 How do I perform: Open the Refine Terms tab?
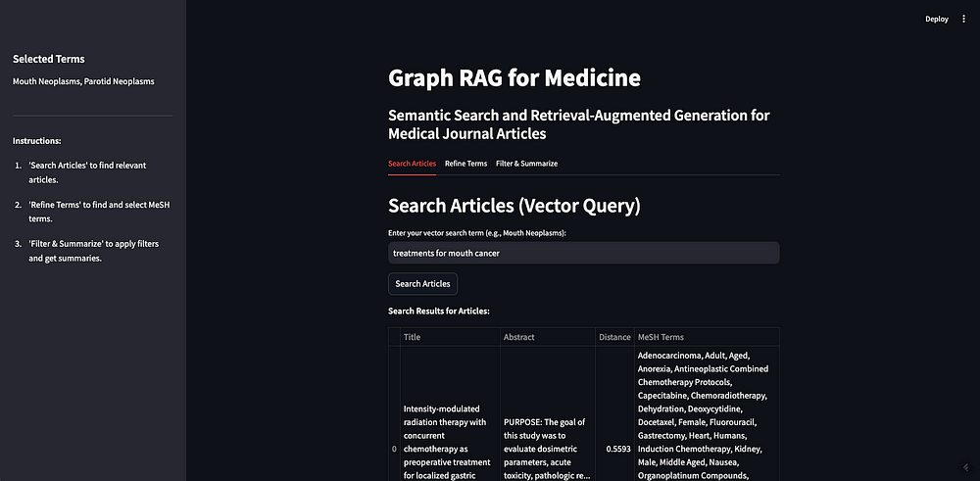[x=465, y=164]
